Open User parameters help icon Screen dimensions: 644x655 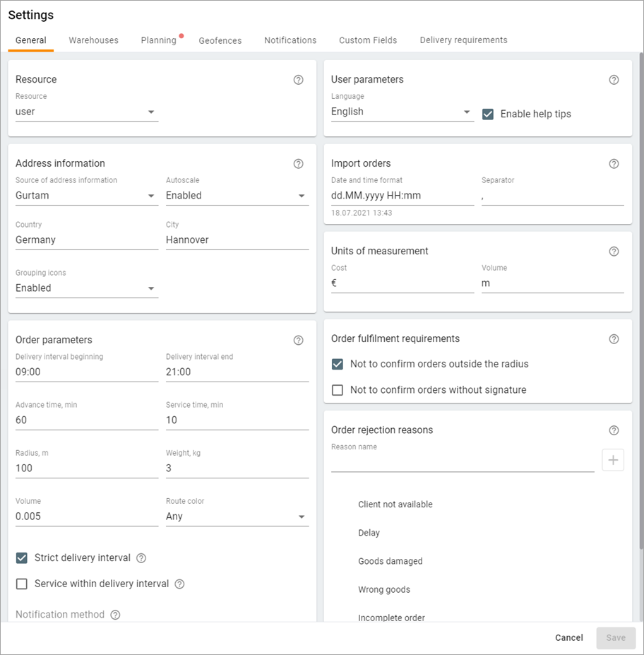[614, 80]
